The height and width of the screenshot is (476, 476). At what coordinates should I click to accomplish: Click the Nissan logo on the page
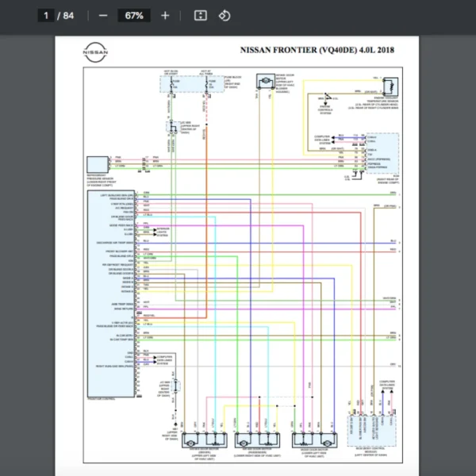click(95, 52)
